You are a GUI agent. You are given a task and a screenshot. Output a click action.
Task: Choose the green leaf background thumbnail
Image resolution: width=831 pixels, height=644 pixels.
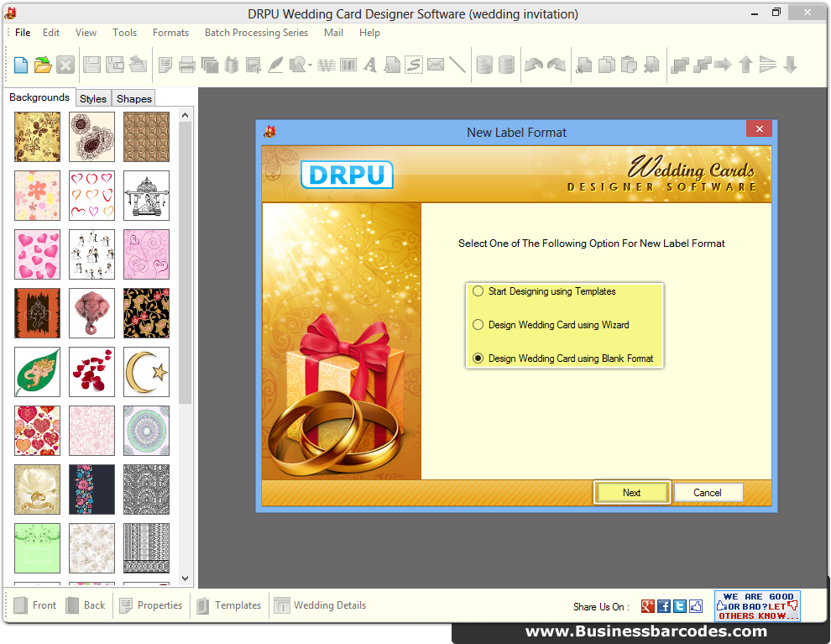[37, 372]
